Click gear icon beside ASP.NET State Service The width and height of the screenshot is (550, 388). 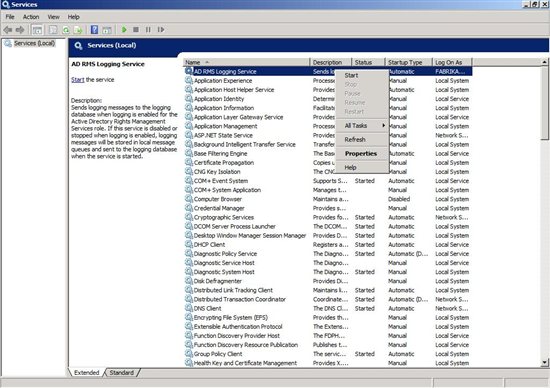tap(189, 135)
